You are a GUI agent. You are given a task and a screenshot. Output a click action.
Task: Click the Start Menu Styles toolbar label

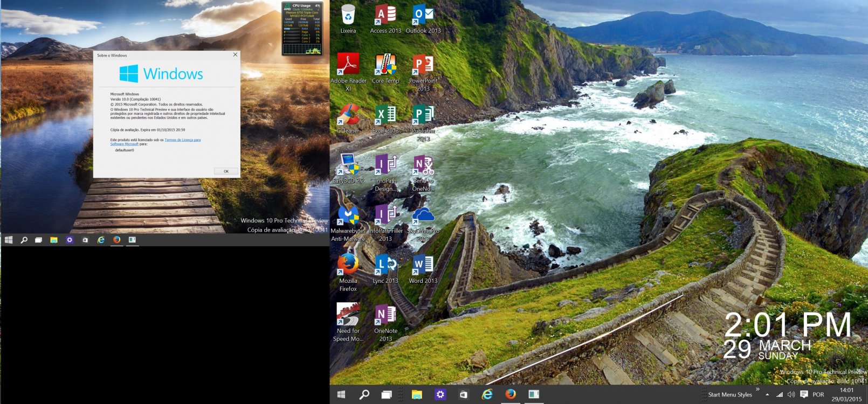tap(730, 395)
